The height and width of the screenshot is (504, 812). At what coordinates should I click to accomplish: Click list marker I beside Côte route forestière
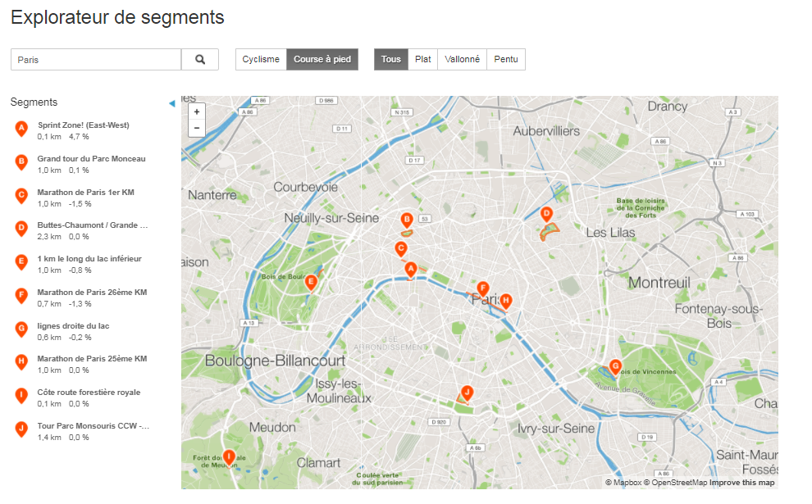(21, 396)
